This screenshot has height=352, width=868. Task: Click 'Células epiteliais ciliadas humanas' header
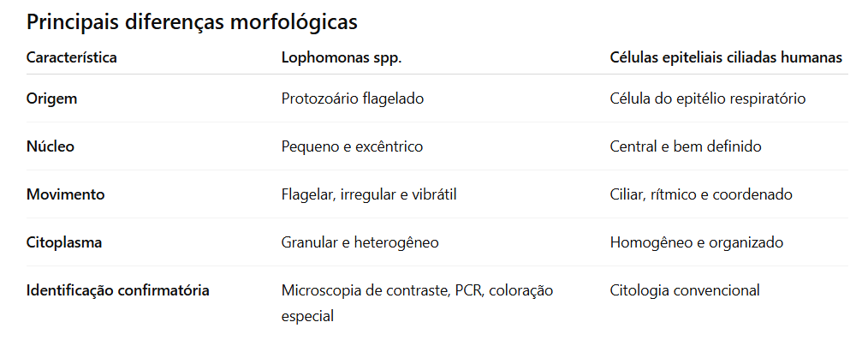click(726, 58)
